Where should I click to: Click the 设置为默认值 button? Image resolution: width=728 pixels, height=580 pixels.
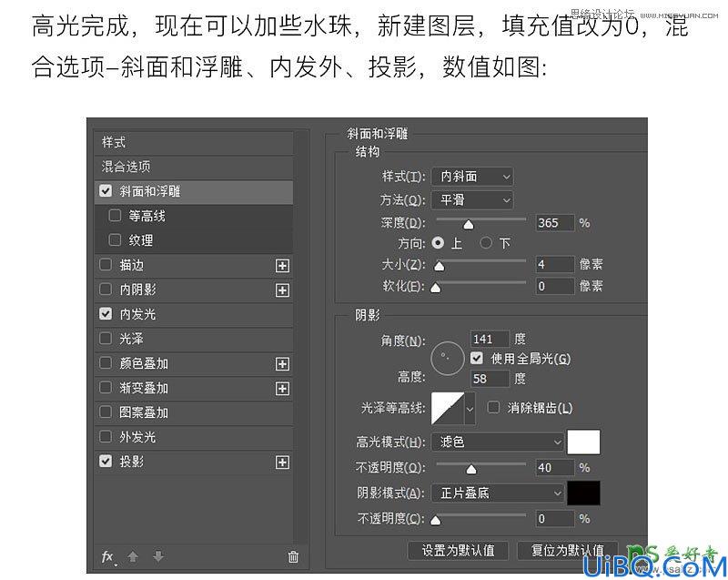tap(458, 551)
